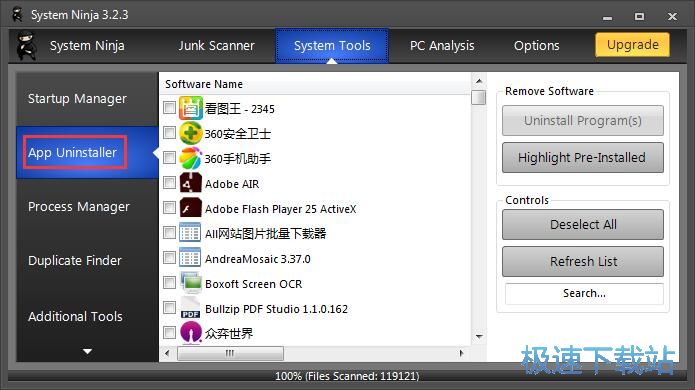Click the 众弈世界 app icon

pyautogui.click(x=191, y=333)
